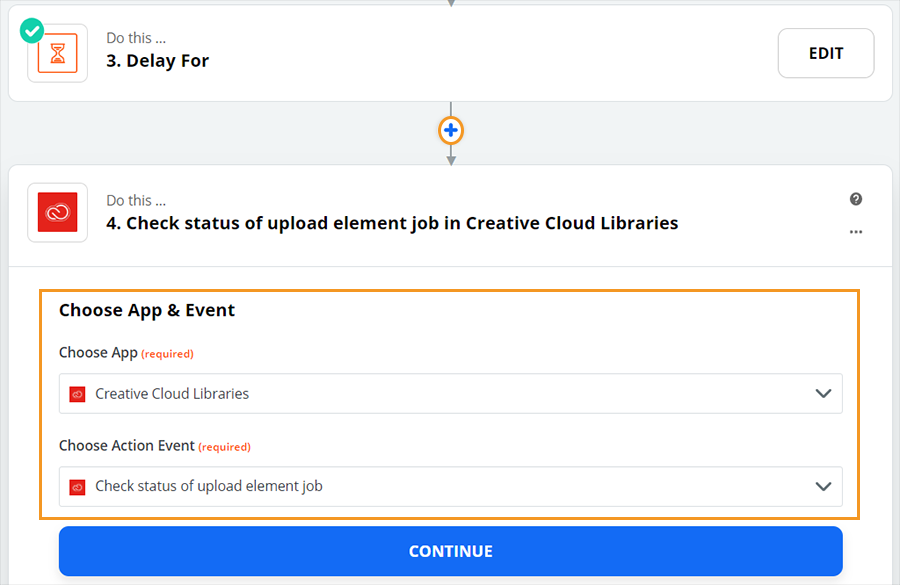The image size is (900, 585).
Task: Click the step 3 Delay For title
Action: point(157,60)
